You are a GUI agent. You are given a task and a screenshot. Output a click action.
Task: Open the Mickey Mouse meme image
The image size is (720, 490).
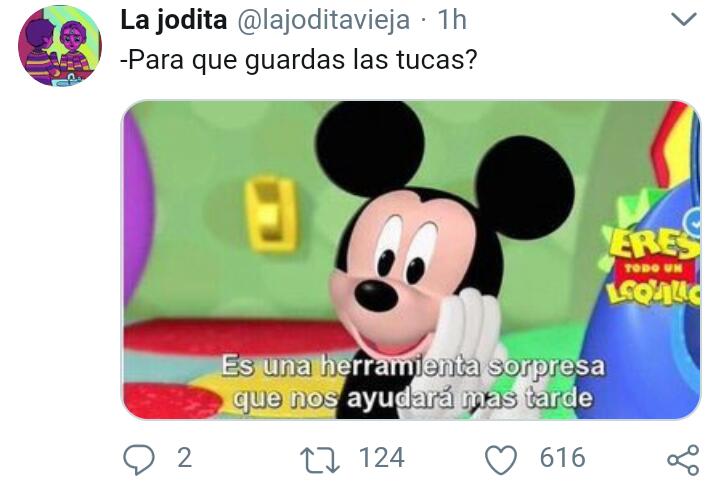(411, 259)
